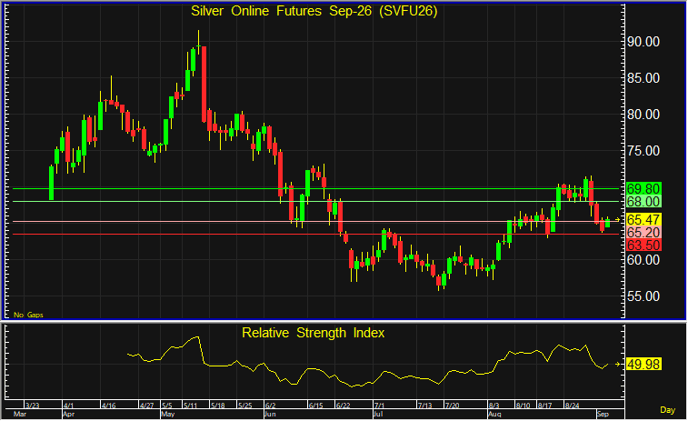Click the 60.00 price axis label

tap(643, 260)
